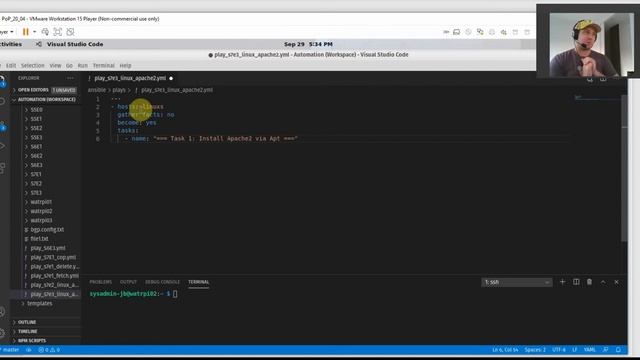Expand the NPM Scripts section
Screen dimensions: 640x360
[32, 340]
